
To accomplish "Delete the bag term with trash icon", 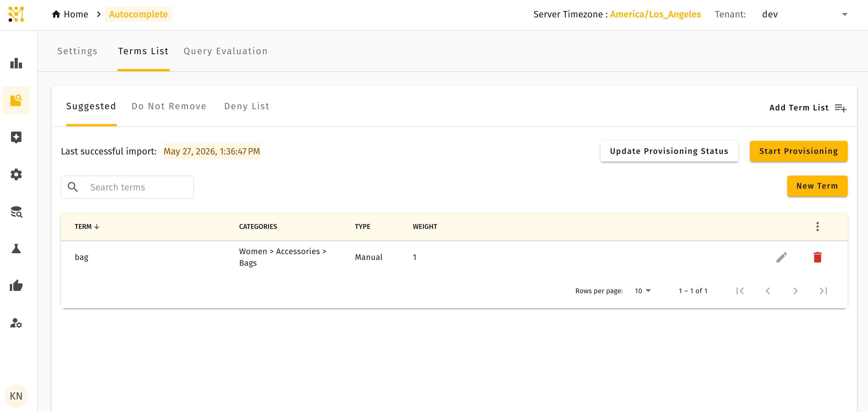I will [817, 257].
